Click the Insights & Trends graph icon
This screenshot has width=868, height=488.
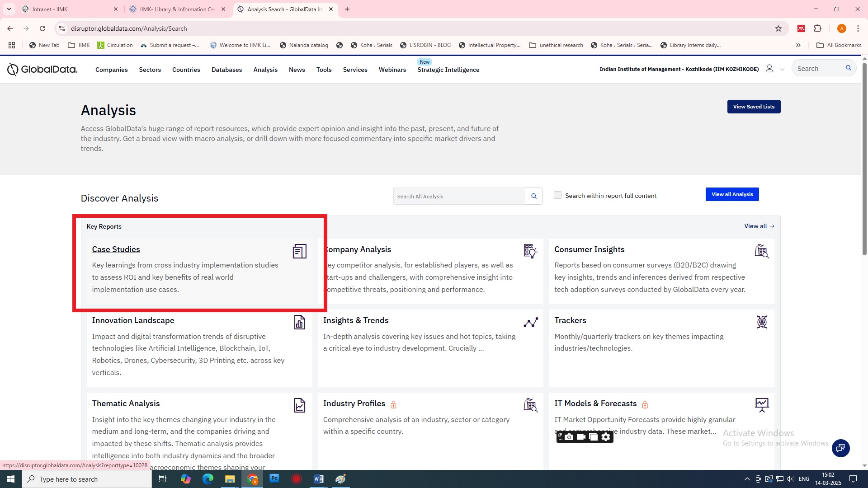[531, 322]
